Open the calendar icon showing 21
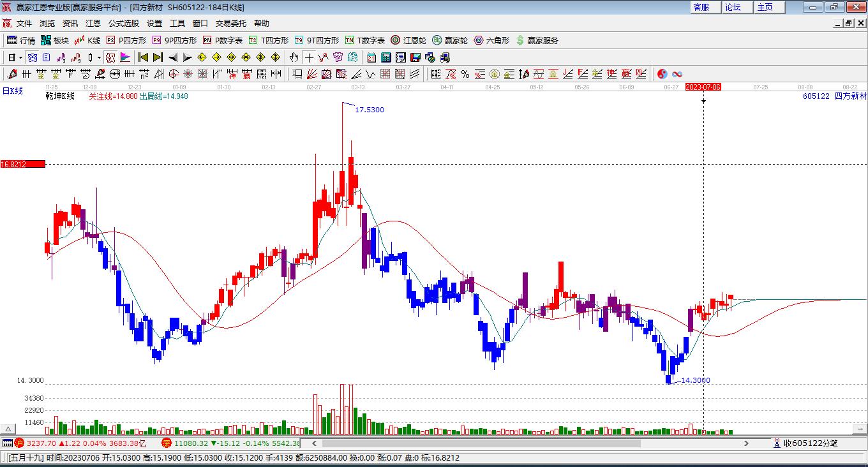 (x=371, y=57)
